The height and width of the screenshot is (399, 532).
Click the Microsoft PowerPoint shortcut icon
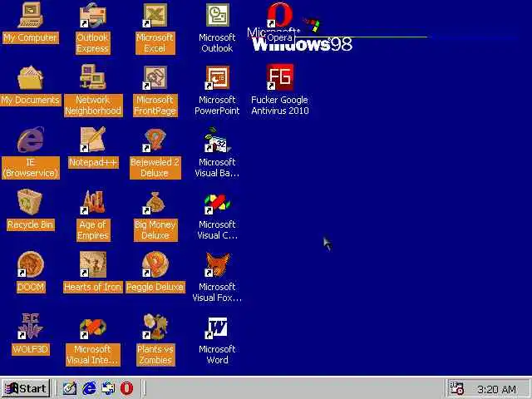(x=217, y=77)
